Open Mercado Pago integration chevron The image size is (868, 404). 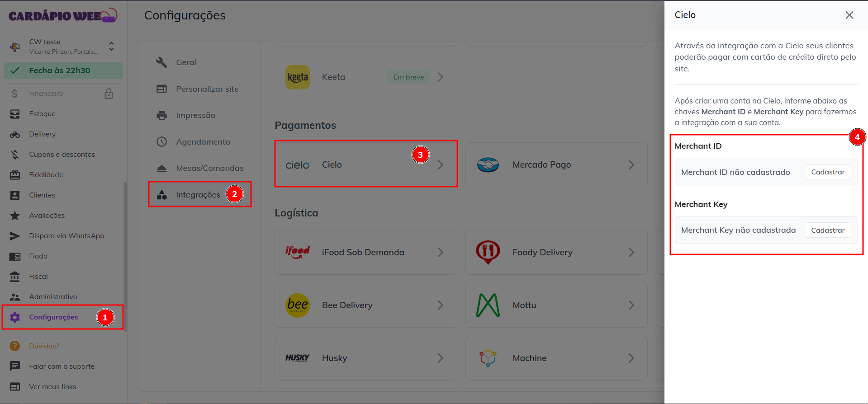click(631, 165)
